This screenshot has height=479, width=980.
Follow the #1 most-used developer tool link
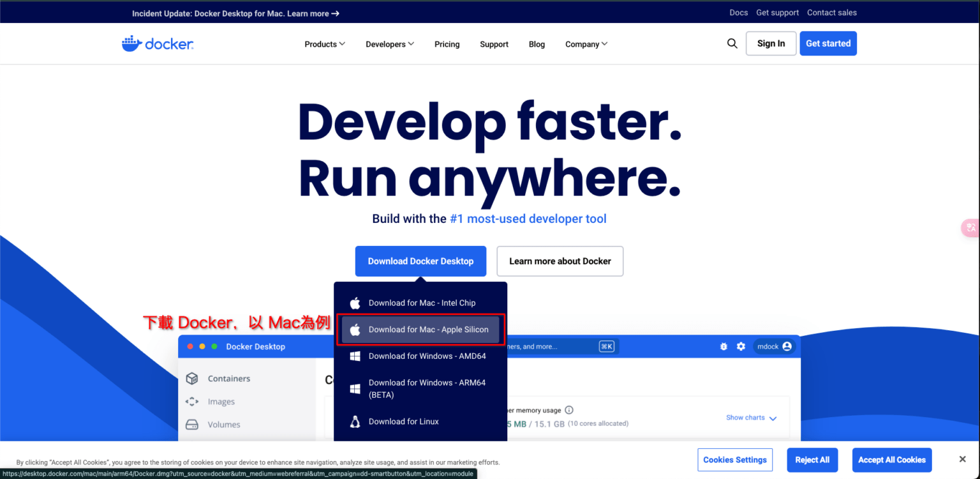[528, 219]
